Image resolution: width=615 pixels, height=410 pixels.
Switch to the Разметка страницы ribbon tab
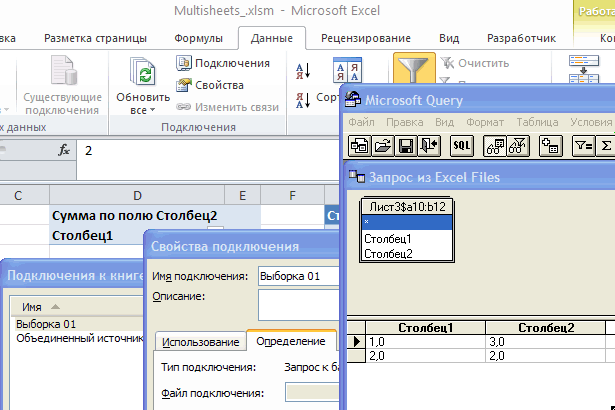point(95,38)
